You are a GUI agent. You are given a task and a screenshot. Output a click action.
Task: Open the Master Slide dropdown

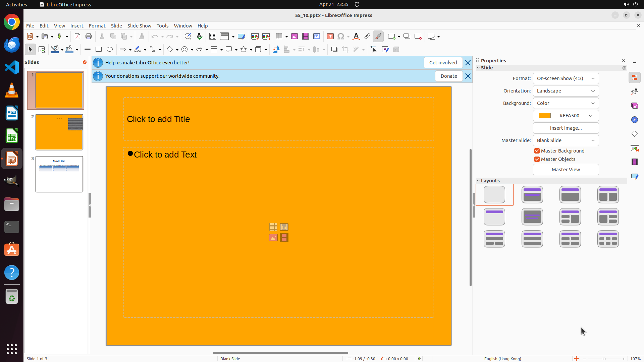tap(566, 140)
